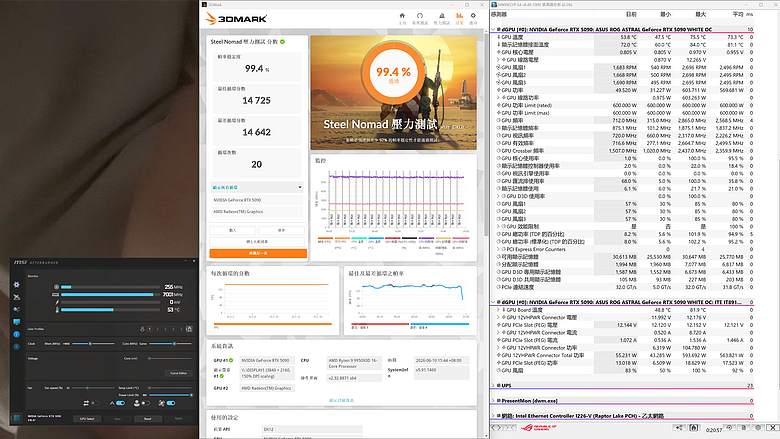Click green check beside Steel Nomad score title
The height and width of the screenshot is (439, 780).
(x=283, y=42)
